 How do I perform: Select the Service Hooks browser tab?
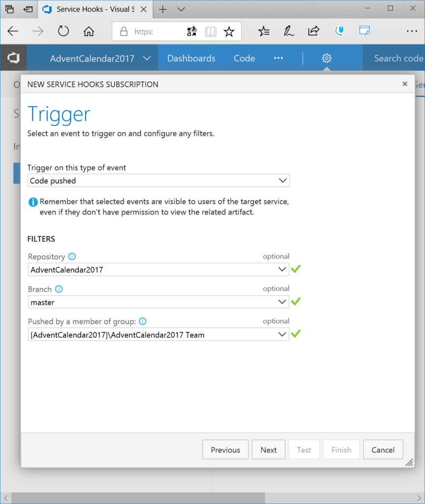click(x=95, y=9)
